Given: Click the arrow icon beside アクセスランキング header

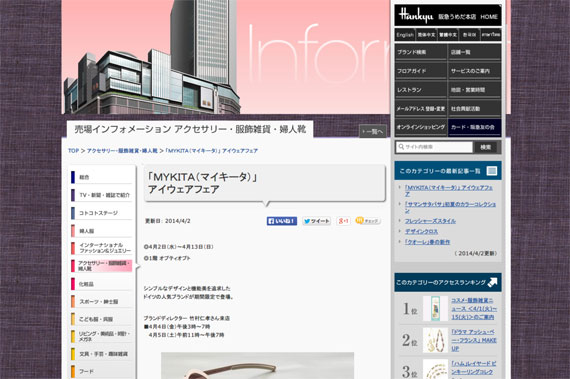Looking at the screenshot, I should 492,282.
